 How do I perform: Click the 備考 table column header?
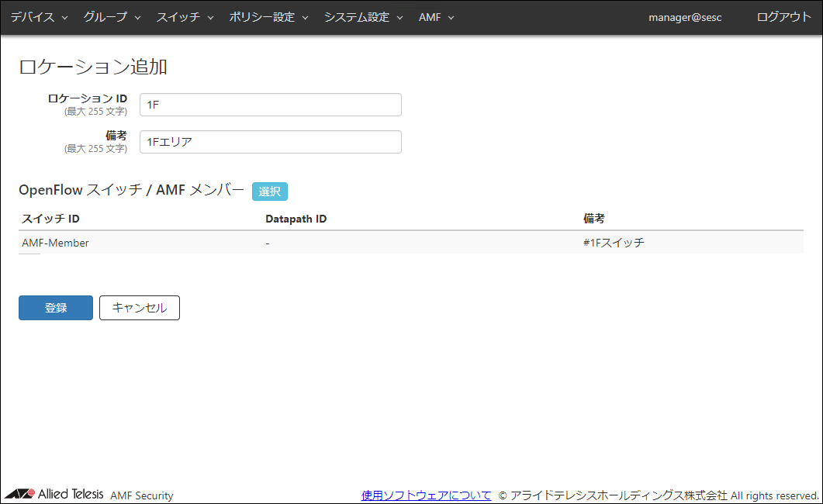[593, 219]
